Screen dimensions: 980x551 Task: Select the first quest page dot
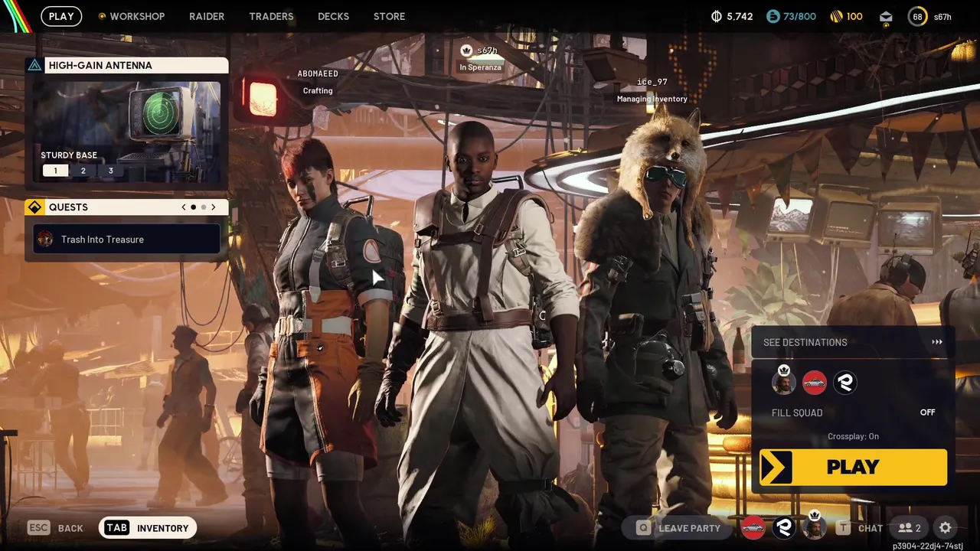[193, 207]
